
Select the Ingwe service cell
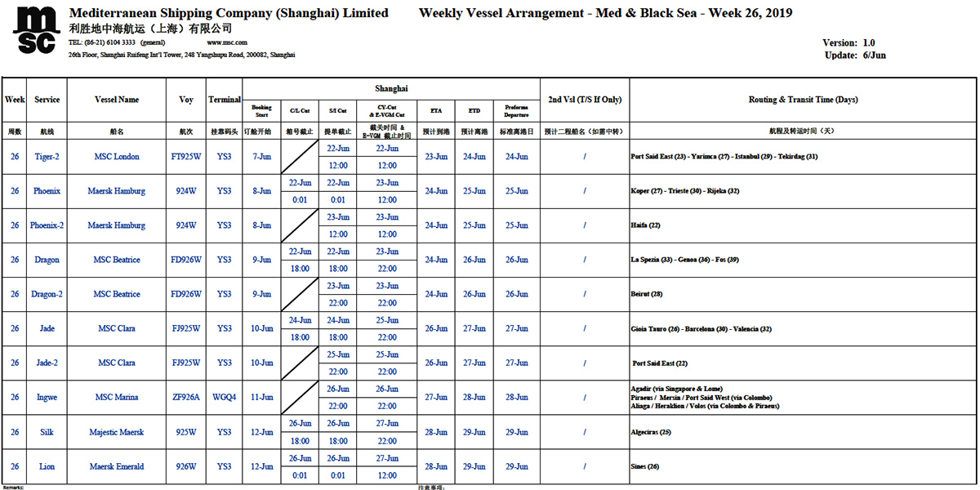click(x=47, y=398)
